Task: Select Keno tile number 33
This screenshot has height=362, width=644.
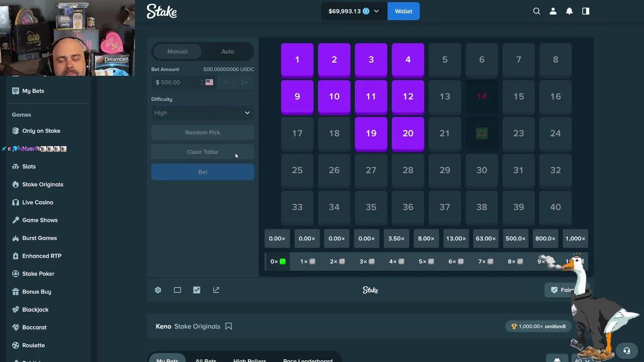Action: tap(297, 208)
